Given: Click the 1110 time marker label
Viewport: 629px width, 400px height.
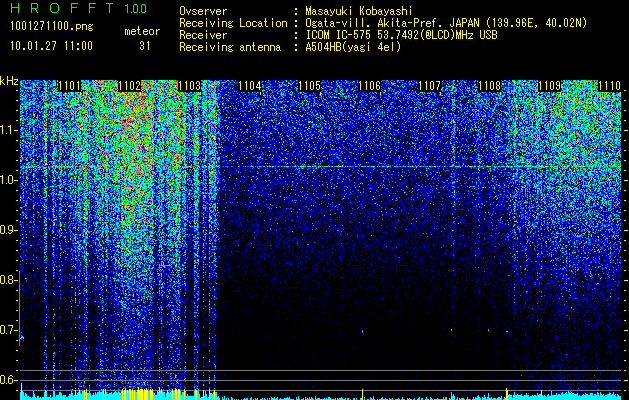Looking at the screenshot, I should [x=609, y=86].
